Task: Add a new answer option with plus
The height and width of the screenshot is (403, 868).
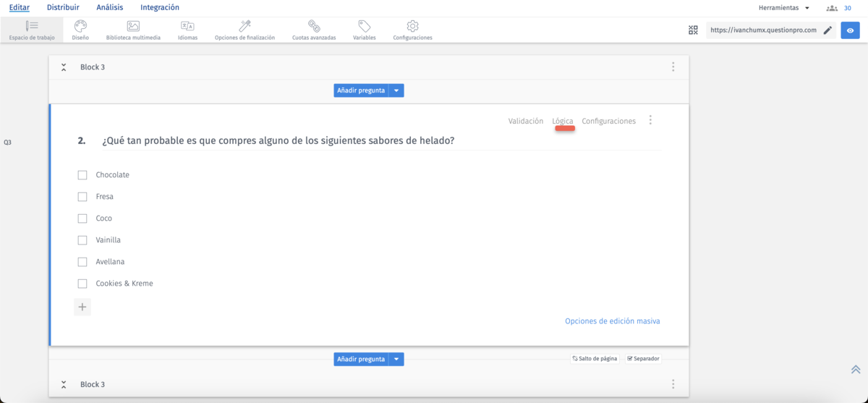Action: pos(82,307)
